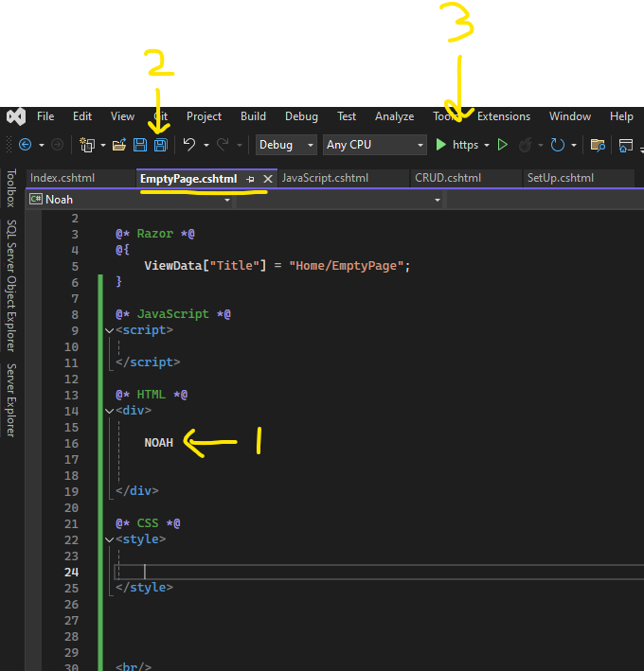Image resolution: width=644 pixels, height=671 pixels.
Task: Click the Visual Studio logo icon
Action: pyautogui.click(x=16, y=116)
